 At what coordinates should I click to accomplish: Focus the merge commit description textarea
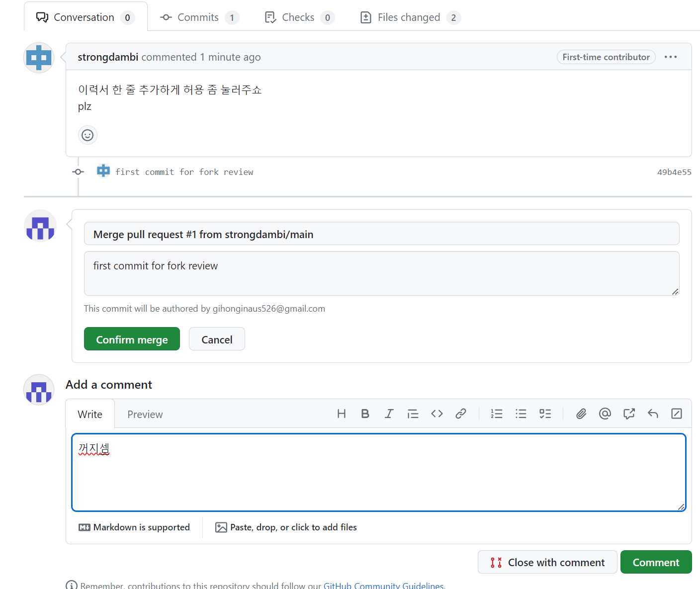381,273
